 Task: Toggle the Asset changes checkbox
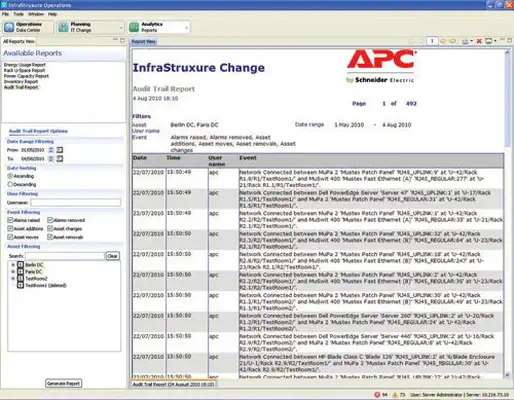[x=50, y=228]
